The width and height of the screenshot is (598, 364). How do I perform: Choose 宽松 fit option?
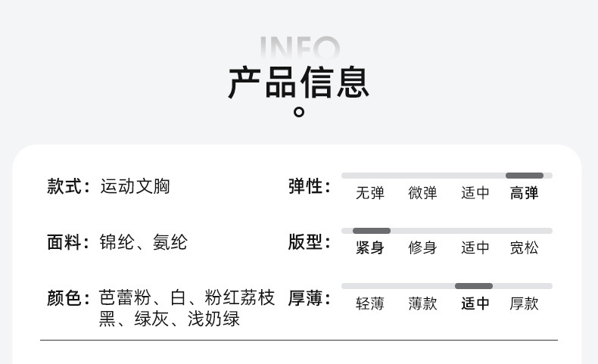(524, 247)
